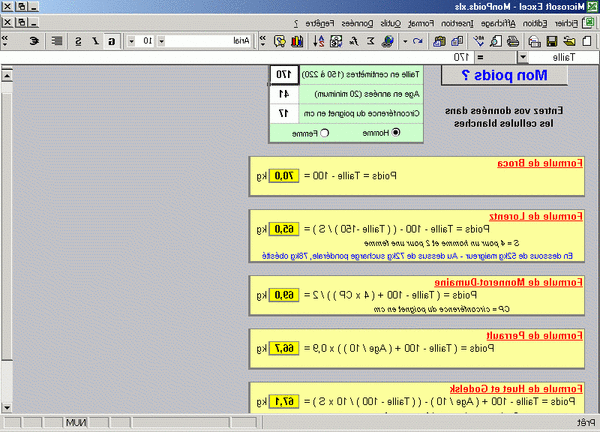Viewport: 600px width, 432px height.
Task: Select the Homme radio button
Action: pyautogui.click(x=396, y=133)
